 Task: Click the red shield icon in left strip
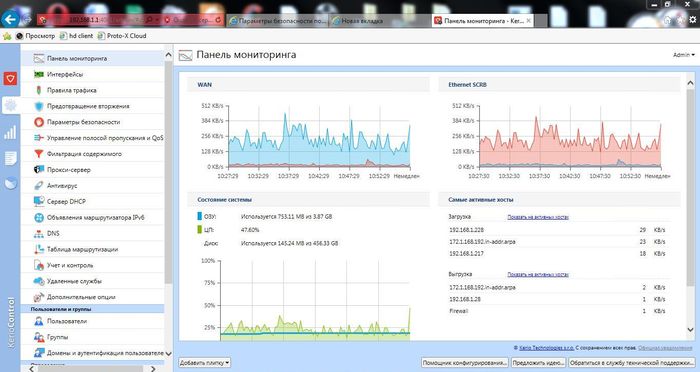[x=10, y=79]
